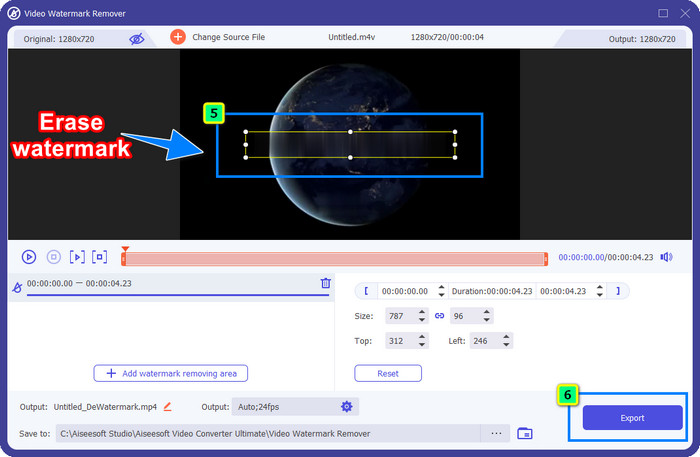The height and width of the screenshot is (457, 700).
Task: Click the bracketed square segment icon
Action: tap(100, 257)
